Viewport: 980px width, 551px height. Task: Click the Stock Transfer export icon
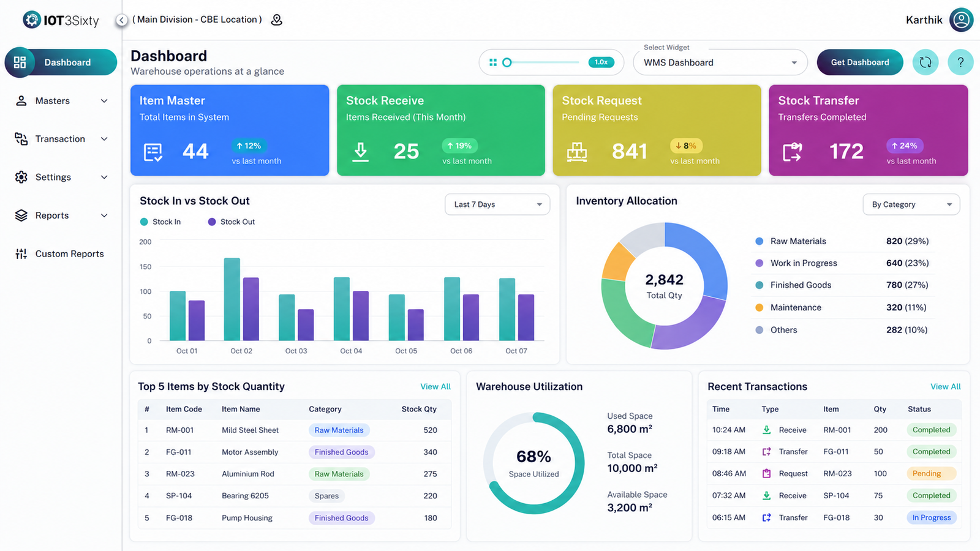point(792,152)
